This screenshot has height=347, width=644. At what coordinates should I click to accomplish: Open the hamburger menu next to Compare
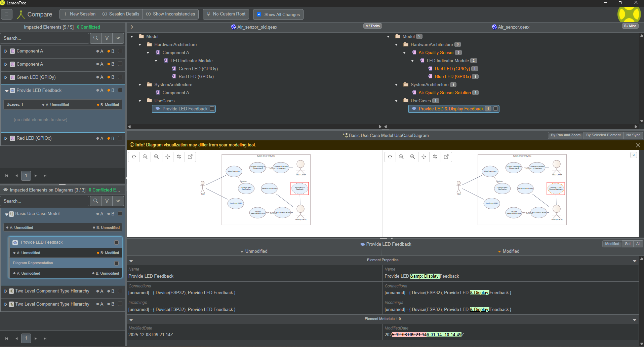[x=7, y=14]
